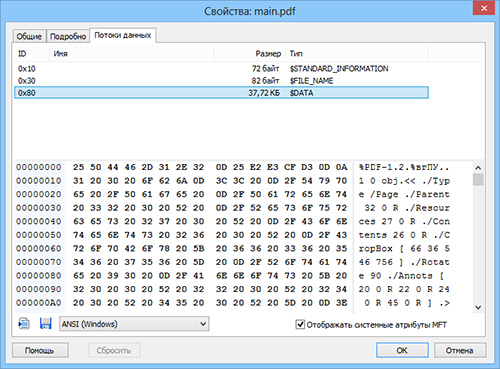The height and width of the screenshot is (369, 500).
Task: Click the save stream floppy icon
Action: click(46, 324)
